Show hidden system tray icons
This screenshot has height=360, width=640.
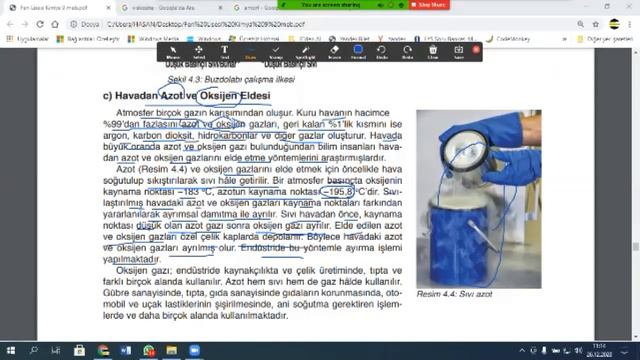(x=522, y=351)
